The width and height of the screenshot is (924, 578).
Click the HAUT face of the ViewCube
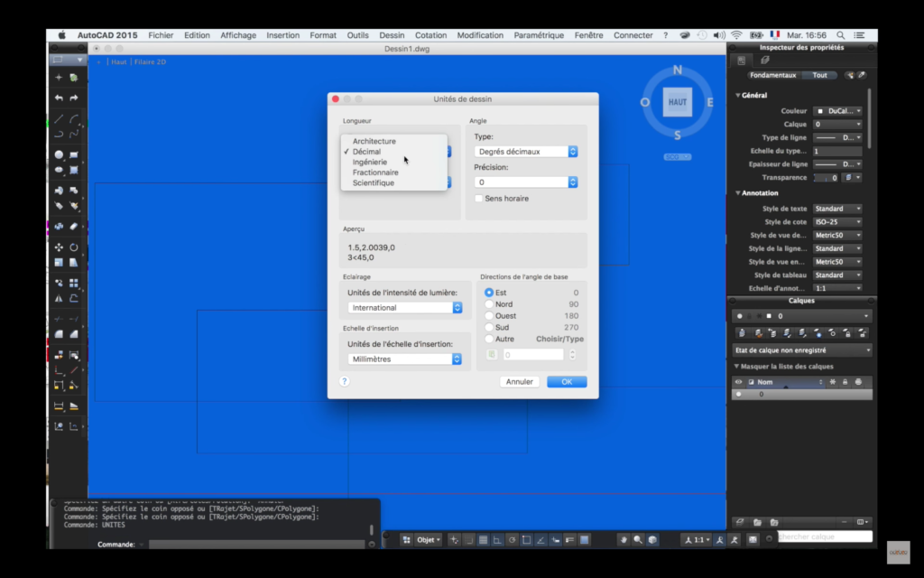click(x=677, y=102)
